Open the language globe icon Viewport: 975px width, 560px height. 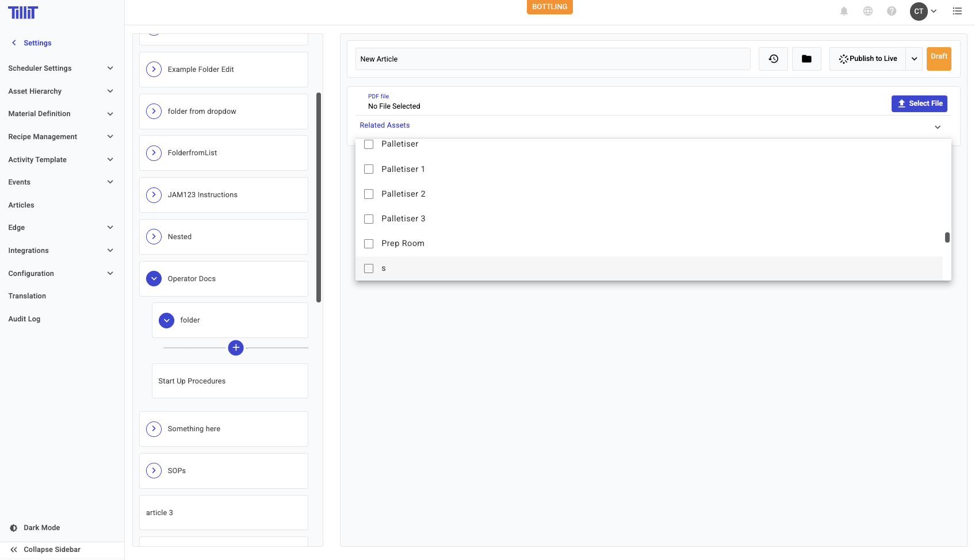coord(868,11)
